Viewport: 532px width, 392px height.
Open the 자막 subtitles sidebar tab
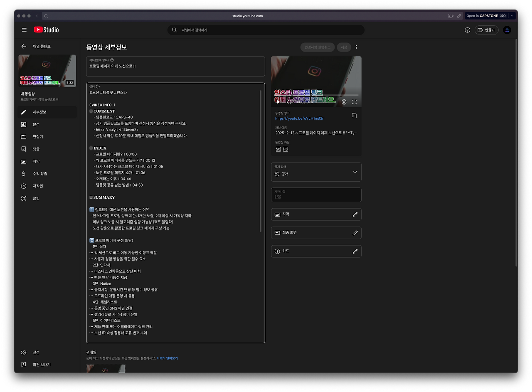tap(47, 161)
